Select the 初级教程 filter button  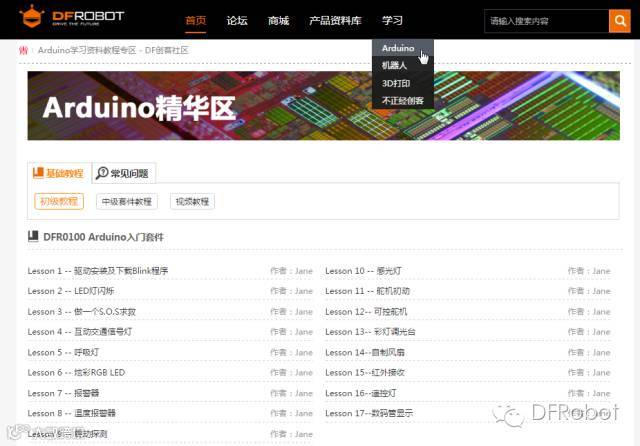[x=59, y=201]
